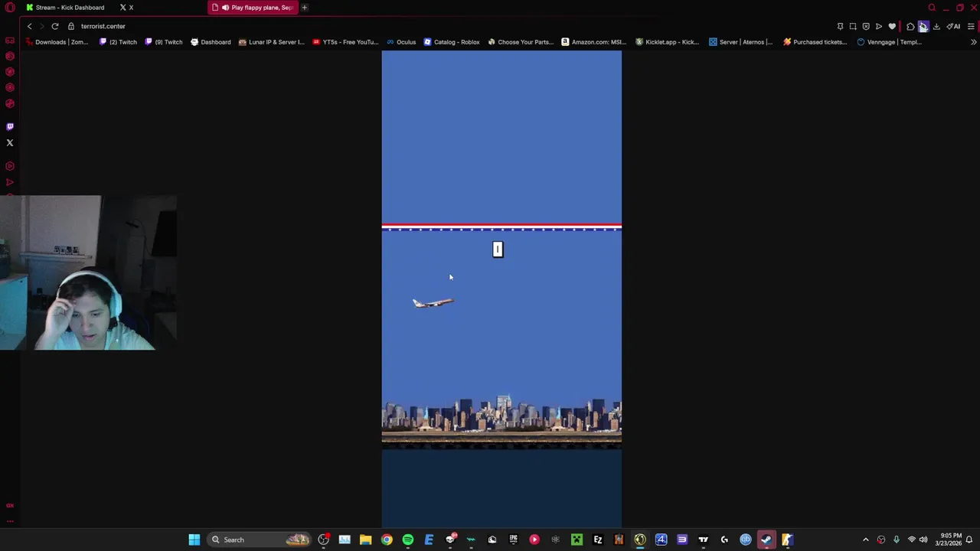This screenshot has height=551, width=980.
Task: Add page to bookmarks with heart icon
Action: click(x=892, y=26)
